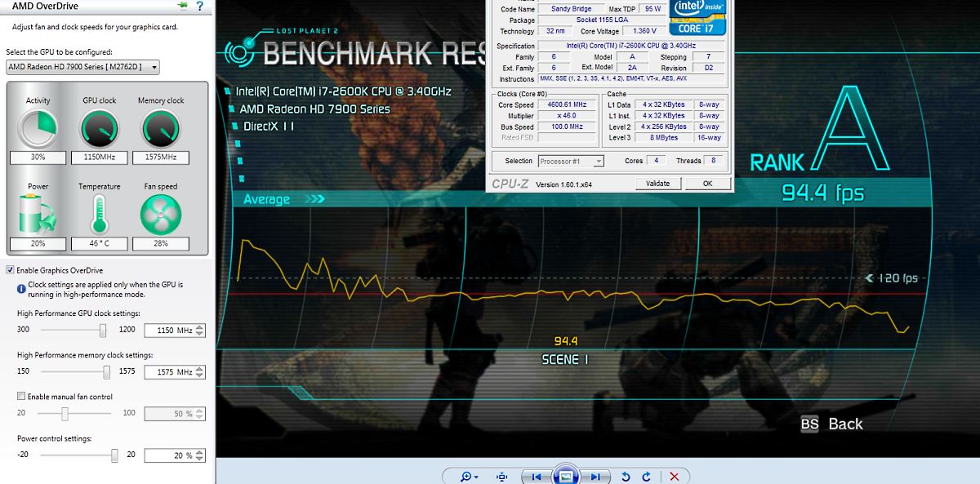Click Core Speed value 4600.61 MHz
Viewport: 980px width, 484px height.
(566, 104)
